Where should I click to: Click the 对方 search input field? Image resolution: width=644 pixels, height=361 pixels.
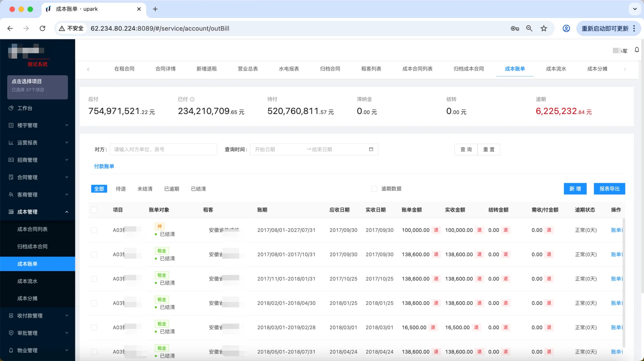pyautogui.click(x=163, y=149)
